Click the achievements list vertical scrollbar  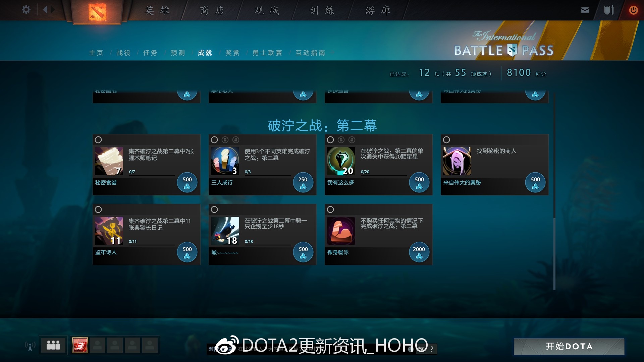point(554,191)
